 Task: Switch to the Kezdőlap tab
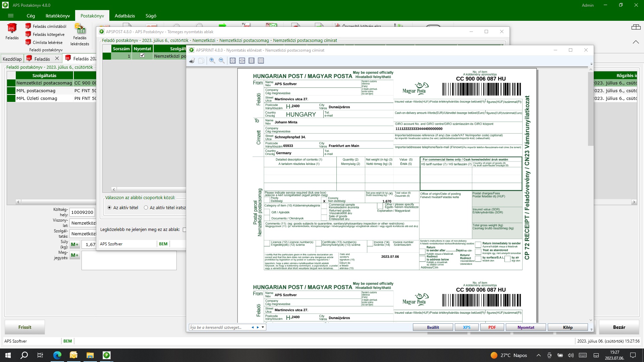[x=12, y=59]
